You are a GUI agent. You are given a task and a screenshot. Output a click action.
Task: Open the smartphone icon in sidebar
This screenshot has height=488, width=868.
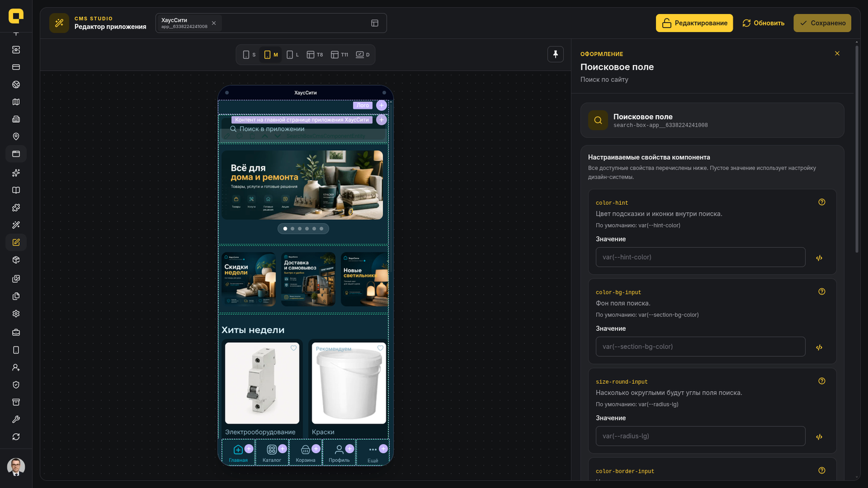point(16,350)
